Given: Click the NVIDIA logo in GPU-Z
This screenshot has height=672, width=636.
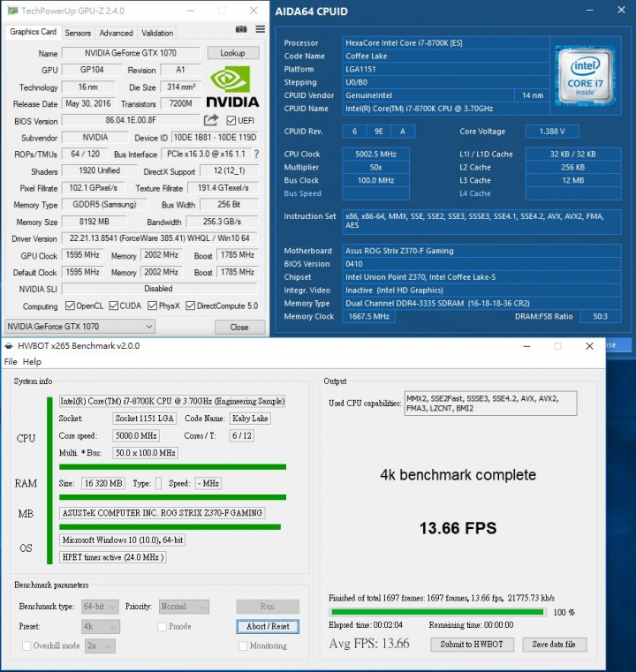Looking at the screenshot, I should 232,87.
